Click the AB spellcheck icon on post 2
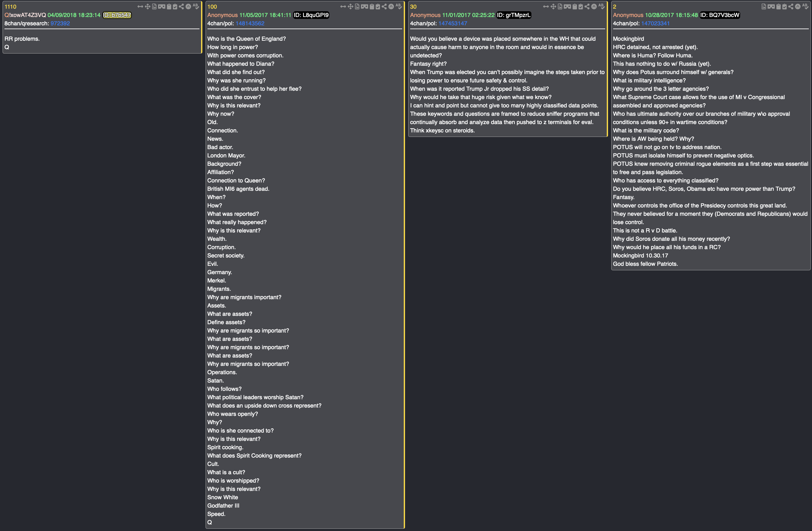This screenshot has width=812, height=531. [805, 6]
